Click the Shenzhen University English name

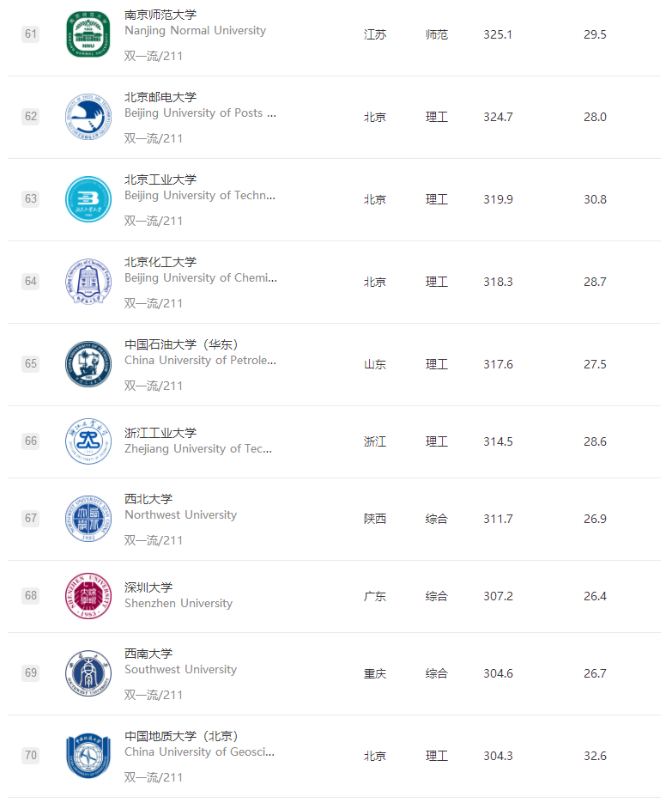(179, 604)
